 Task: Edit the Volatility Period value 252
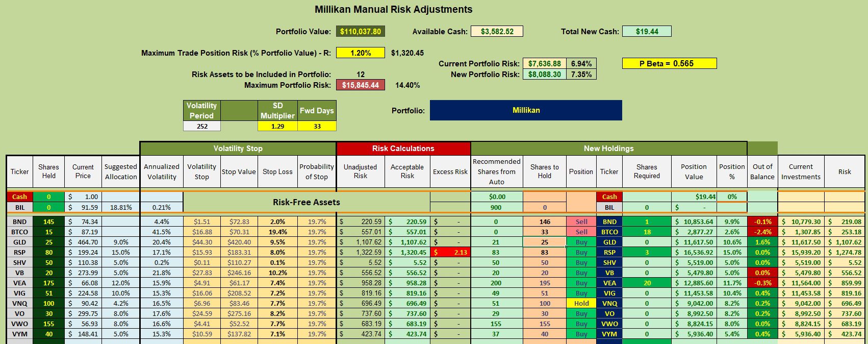click(202, 126)
